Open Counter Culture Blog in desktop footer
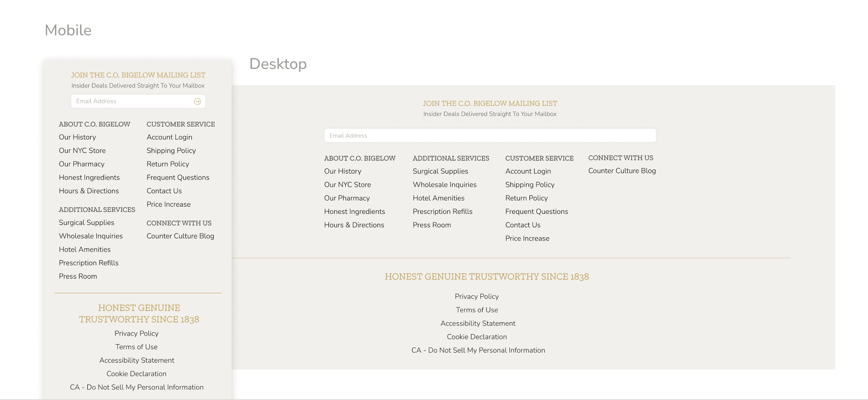 coord(622,170)
